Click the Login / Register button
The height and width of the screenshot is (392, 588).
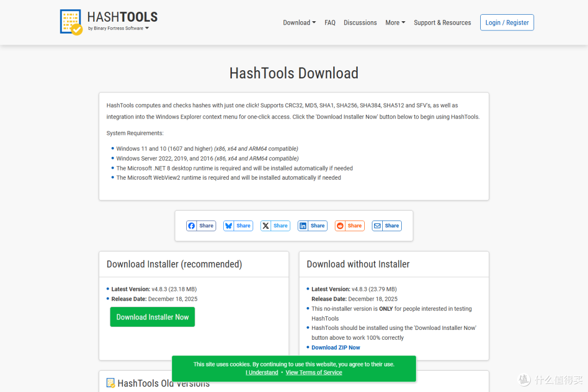[x=507, y=22]
